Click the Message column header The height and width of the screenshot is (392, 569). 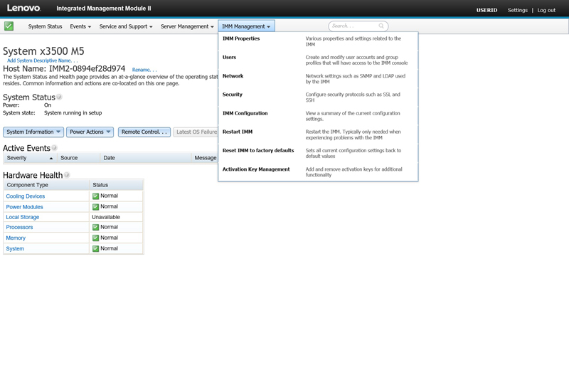205,158
